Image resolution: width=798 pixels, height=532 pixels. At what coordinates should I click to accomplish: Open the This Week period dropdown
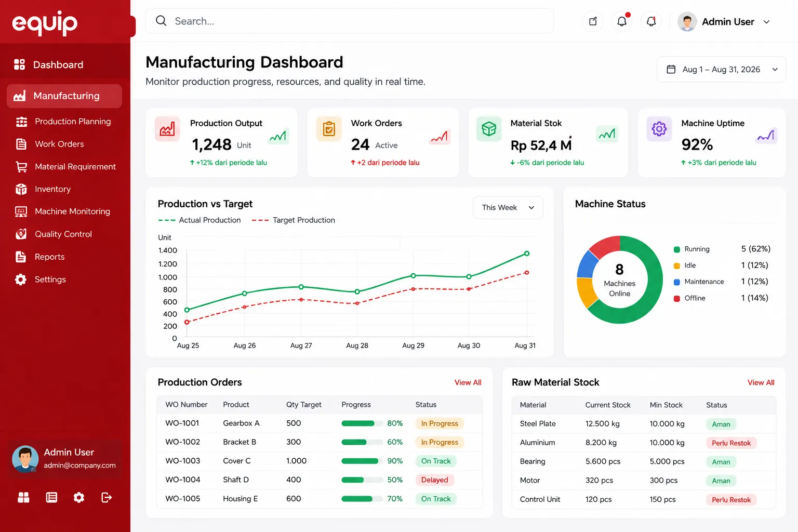point(508,208)
